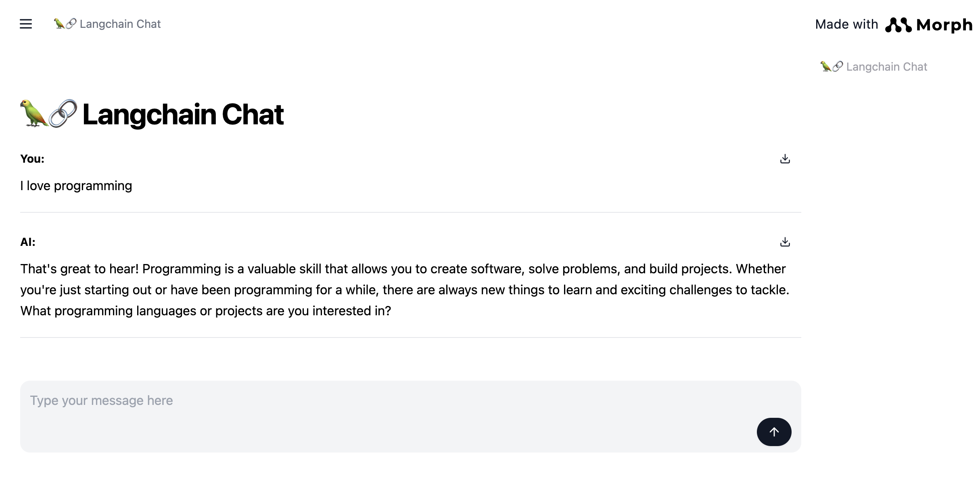Open Langchain Chat link in top header
This screenshot has width=980, height=482.
click(120, 24)
